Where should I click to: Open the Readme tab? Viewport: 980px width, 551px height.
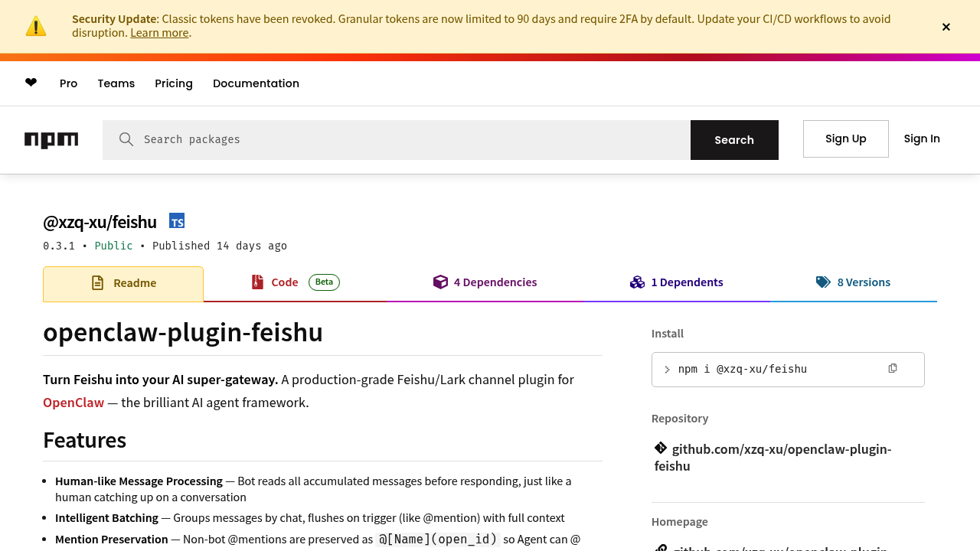[x=123, y=283]
